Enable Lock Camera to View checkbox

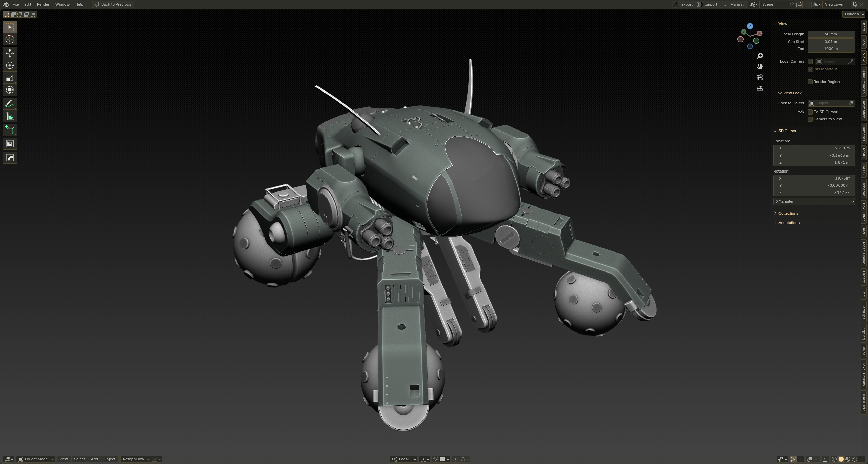coord(810,119)
